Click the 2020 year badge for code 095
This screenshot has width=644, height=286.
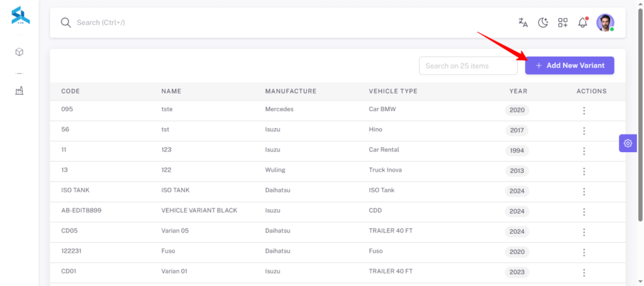point(517,111)
